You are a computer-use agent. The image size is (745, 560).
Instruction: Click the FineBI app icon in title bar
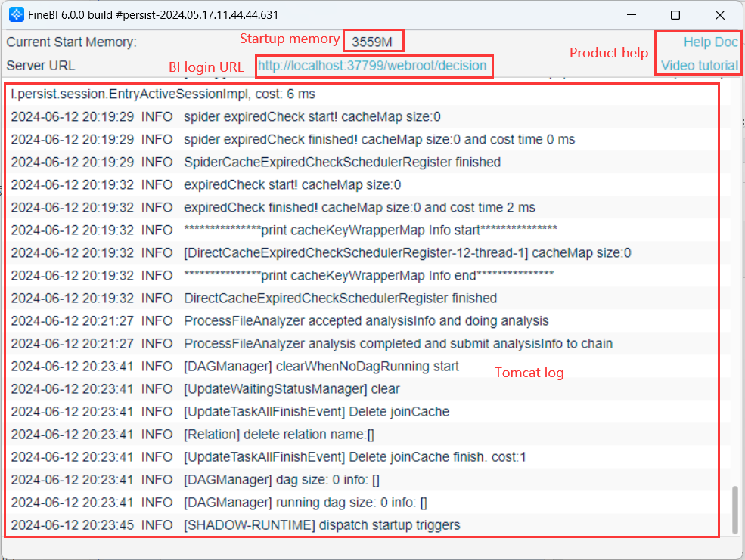click(17, 14)
